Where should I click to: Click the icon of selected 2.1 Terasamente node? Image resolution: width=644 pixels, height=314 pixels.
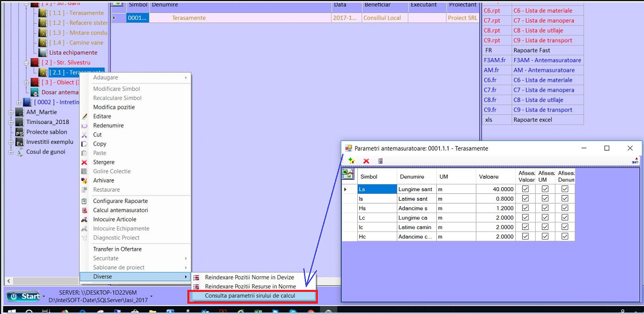pos(43,72)
